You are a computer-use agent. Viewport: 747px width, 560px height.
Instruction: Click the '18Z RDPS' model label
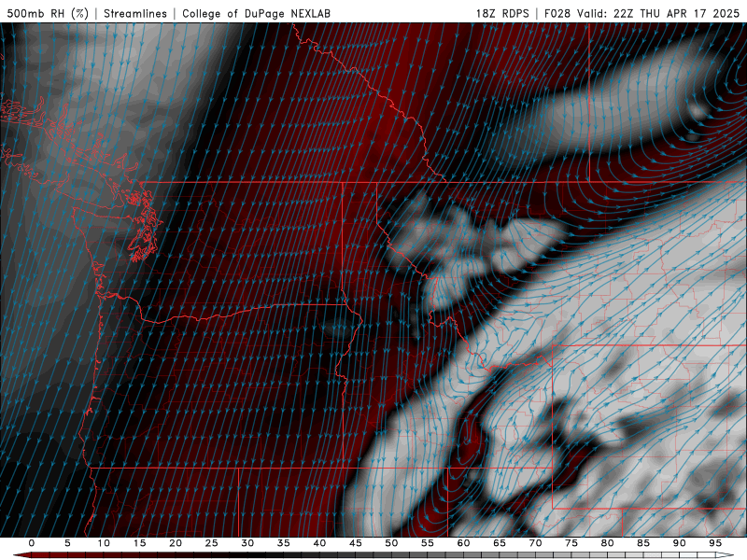coord(502,14)
